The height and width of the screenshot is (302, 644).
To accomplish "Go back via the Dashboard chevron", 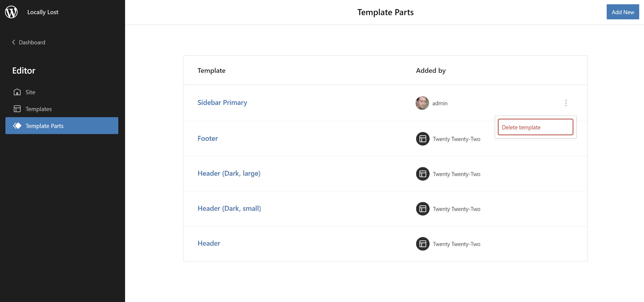I will [x=14, y=42].
